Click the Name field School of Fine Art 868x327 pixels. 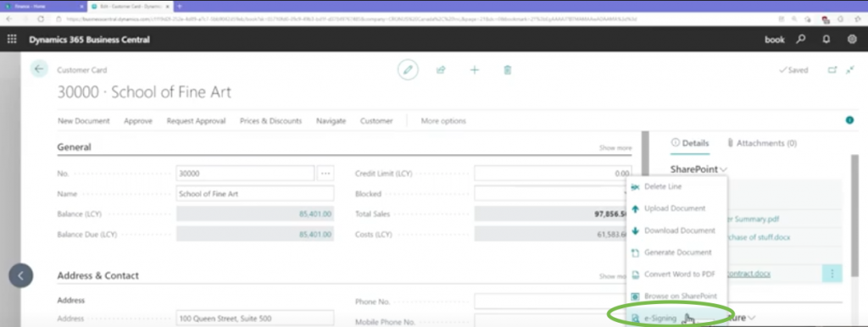pos(255,194)
